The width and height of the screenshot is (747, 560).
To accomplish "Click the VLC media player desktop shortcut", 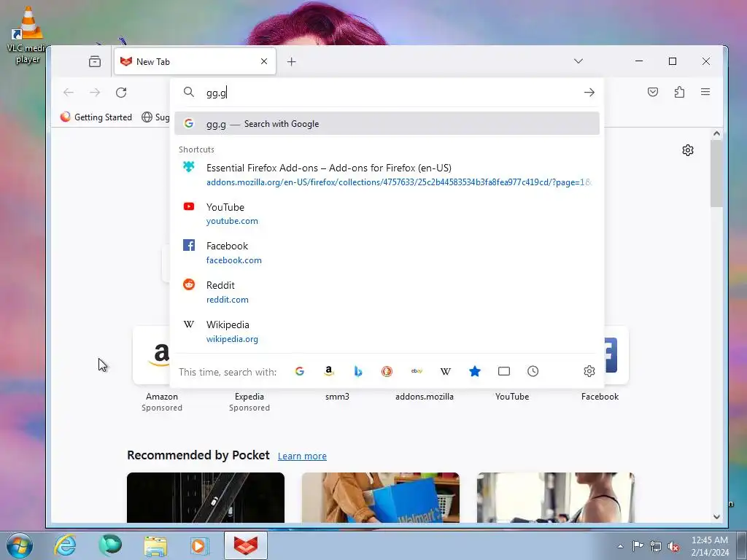I will point(27,36).
